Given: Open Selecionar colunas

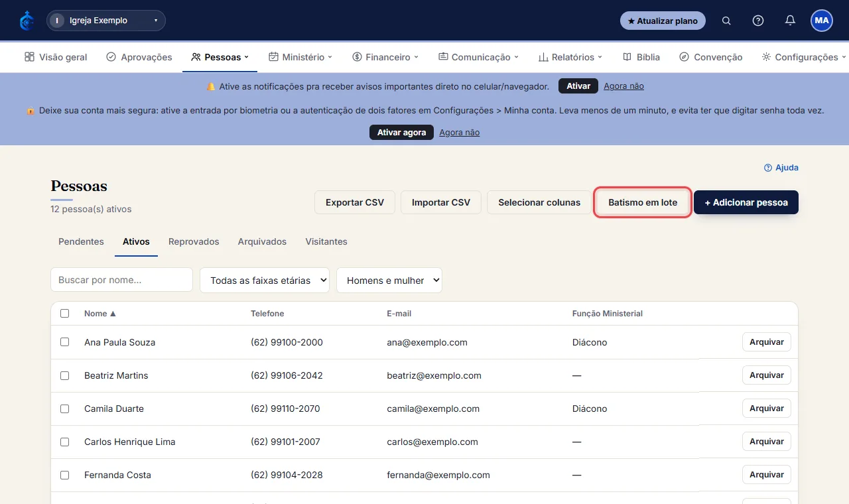Looking at the screenshot, I should 539,202.
